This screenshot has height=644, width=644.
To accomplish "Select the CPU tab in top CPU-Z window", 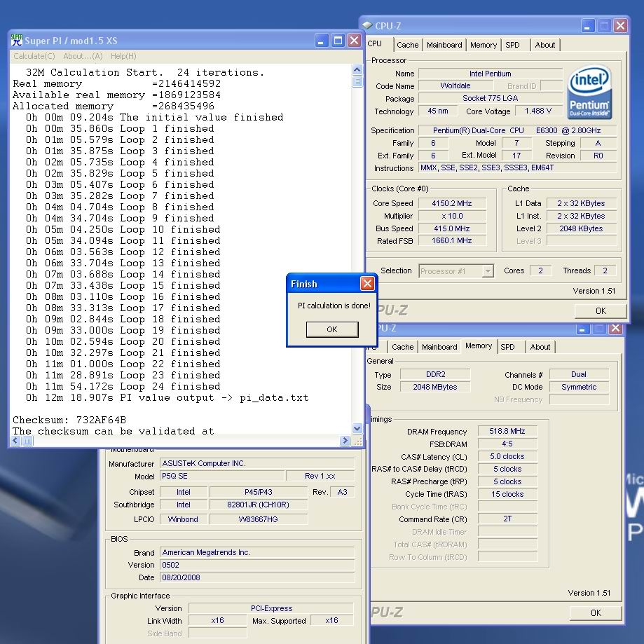I will coord(376,43).
